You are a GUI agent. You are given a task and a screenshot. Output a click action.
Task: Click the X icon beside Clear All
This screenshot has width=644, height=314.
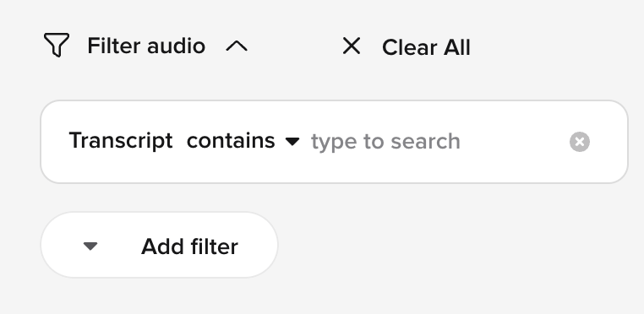(x=352, y=46)
